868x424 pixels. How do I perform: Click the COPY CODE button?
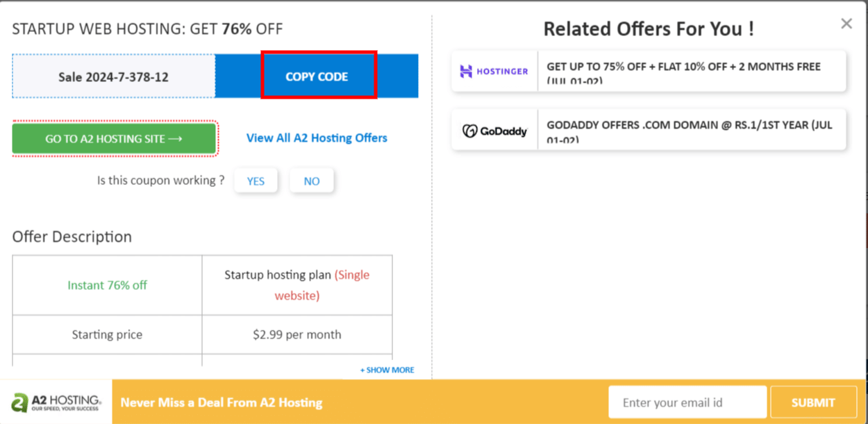click(317, 76)
